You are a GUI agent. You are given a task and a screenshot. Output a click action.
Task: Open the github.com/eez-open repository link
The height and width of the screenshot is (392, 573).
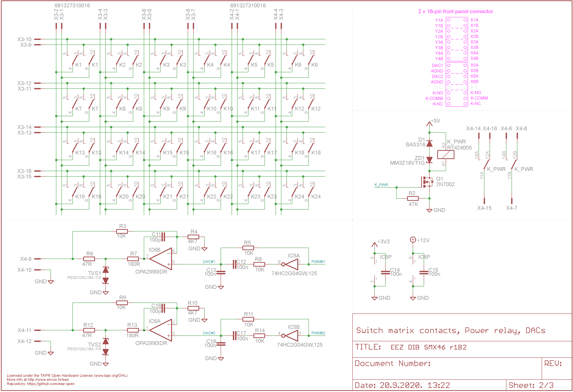[50, 384]
